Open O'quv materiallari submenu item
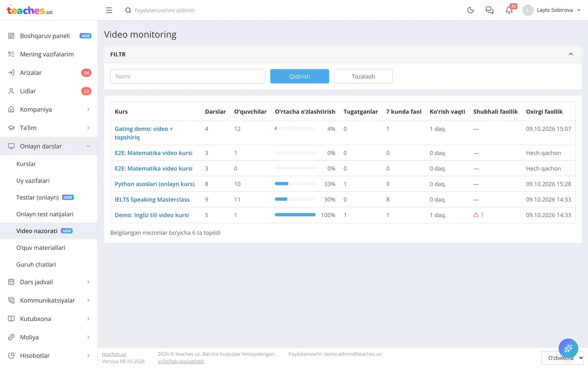 tap(41, 248)
